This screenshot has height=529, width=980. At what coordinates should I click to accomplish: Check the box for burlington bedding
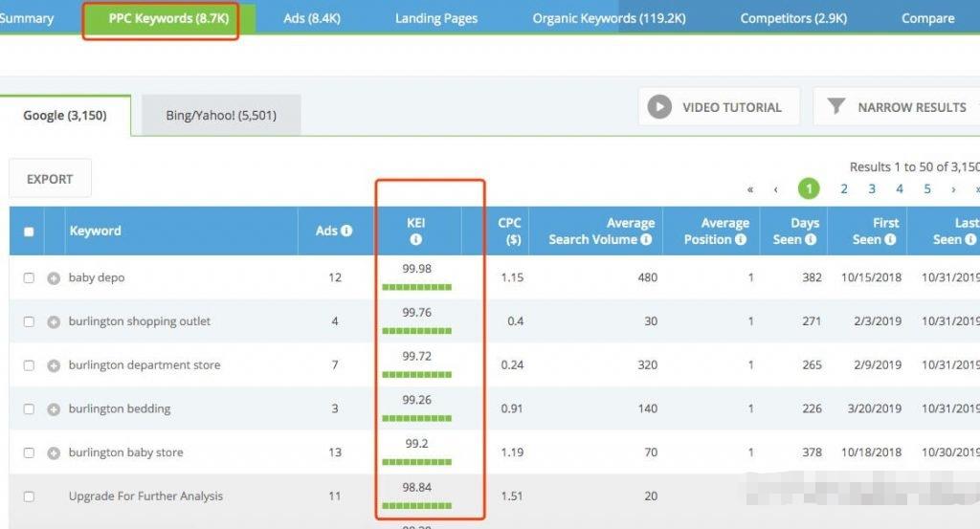click(x=29, y=409)
